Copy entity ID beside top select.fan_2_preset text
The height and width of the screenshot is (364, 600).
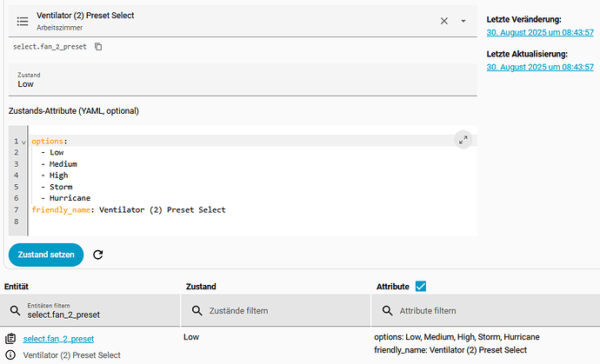click(x=98, y=46)
